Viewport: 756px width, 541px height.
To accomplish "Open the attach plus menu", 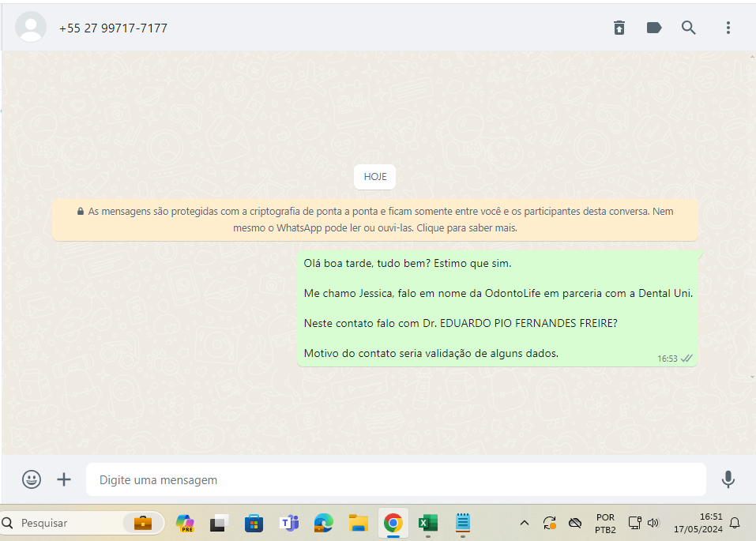I will [64, 479].
